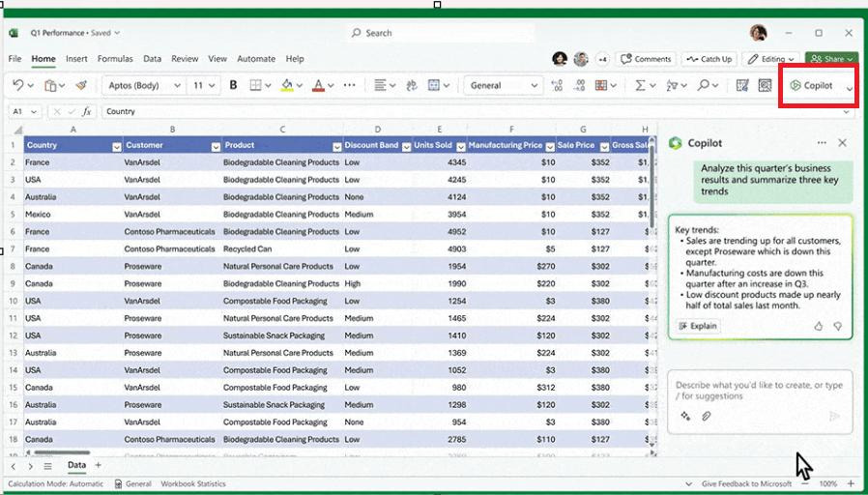Open the Help tab
This screenshot has height=495, width=868.
coord(295,59)
